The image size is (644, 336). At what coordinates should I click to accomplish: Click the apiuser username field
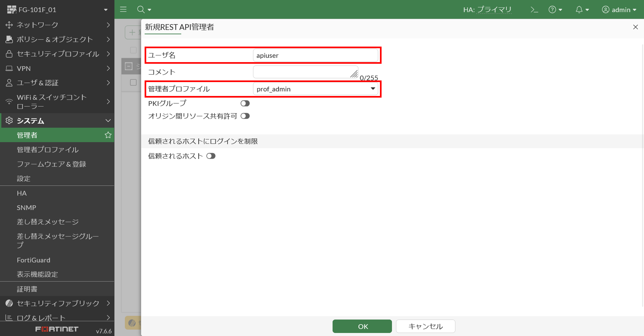coord(316,55)
